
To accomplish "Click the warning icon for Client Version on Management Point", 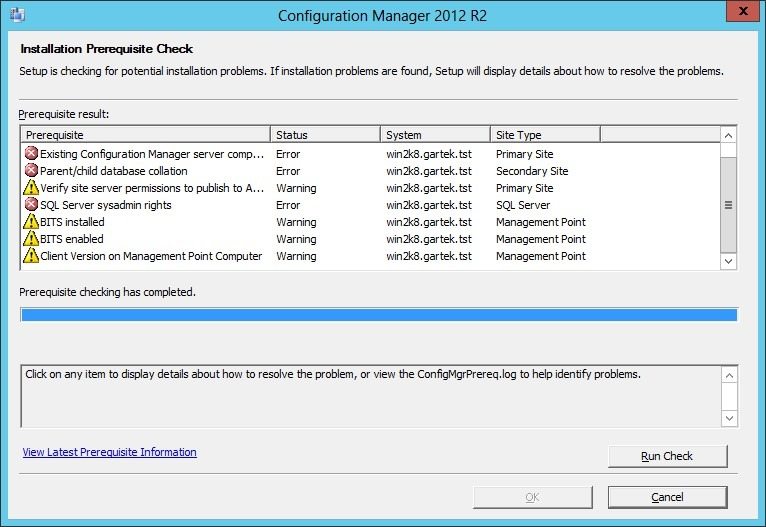I will click(x=31, y=256).
